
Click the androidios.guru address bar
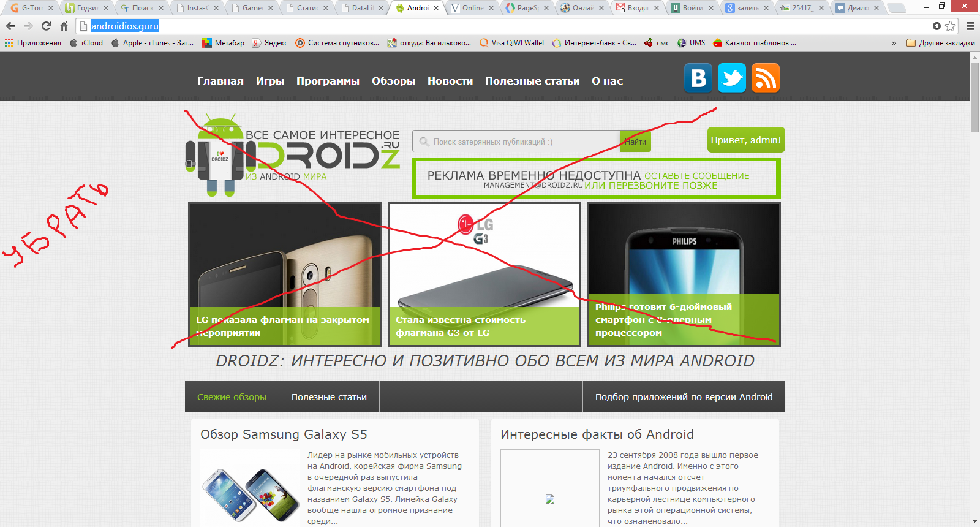[x=502, y=26]
